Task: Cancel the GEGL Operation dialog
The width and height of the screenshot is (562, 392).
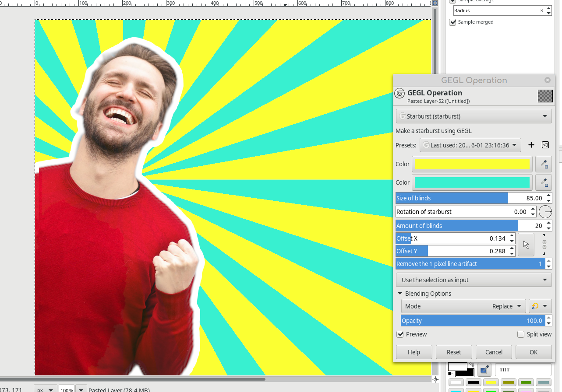Action: [x=494, y=352]
